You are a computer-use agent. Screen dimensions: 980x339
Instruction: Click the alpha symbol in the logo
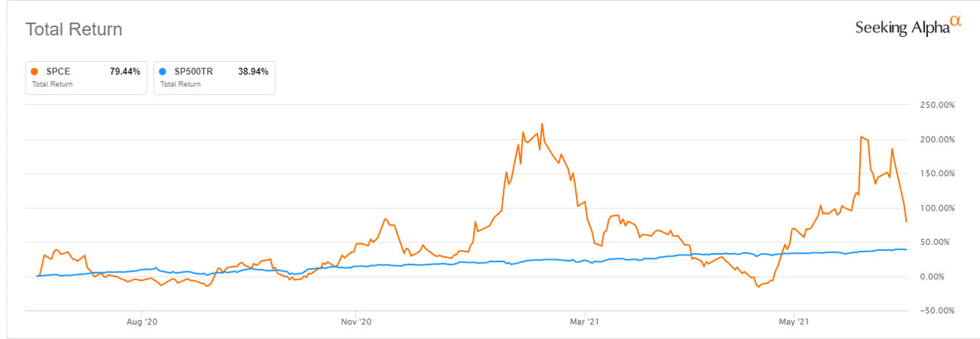[x=955, y=22]
